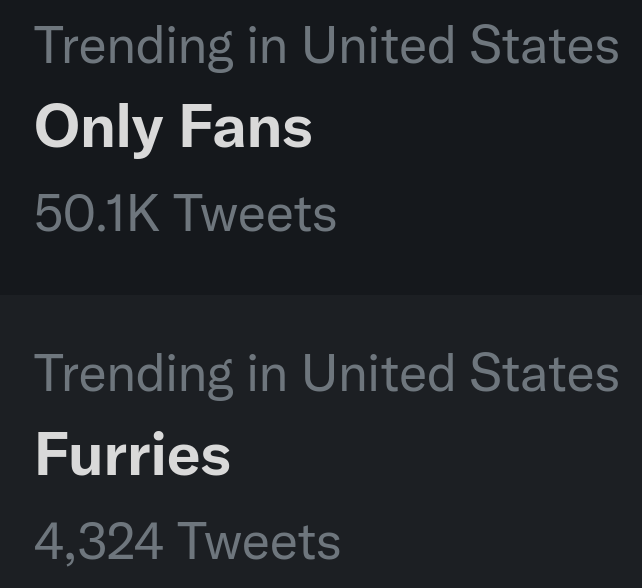Open the Only Fans trending topic

tap(173, 128)
